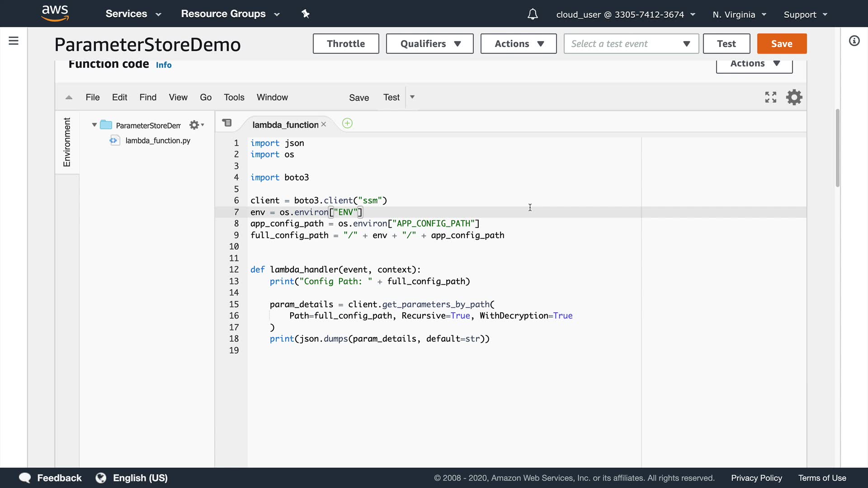Open the notifications bell

click(x=533, y=14)
